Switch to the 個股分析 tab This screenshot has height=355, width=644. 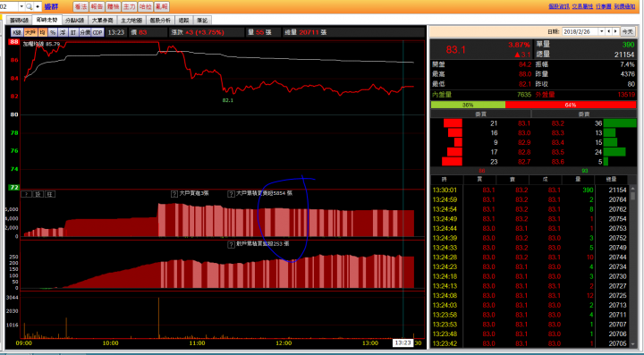160,20
